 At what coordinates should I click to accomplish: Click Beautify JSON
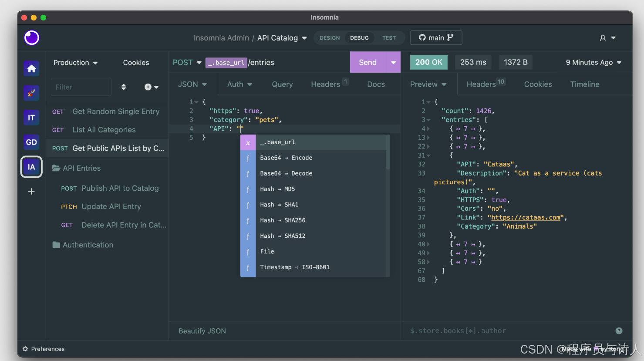point(202,331)
